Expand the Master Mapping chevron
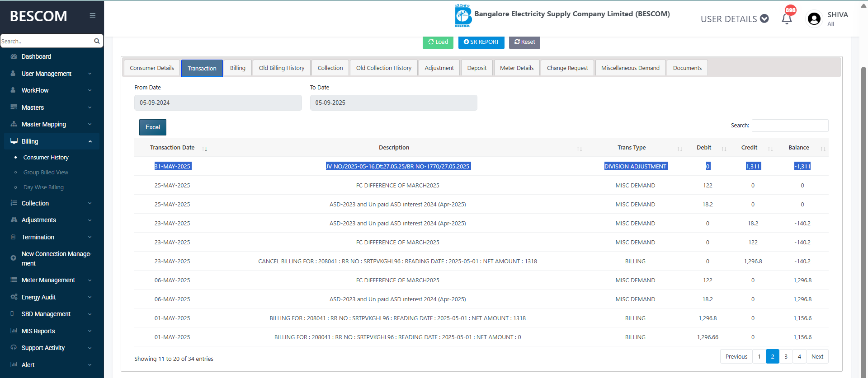The image size is (868, 378). 90,124
